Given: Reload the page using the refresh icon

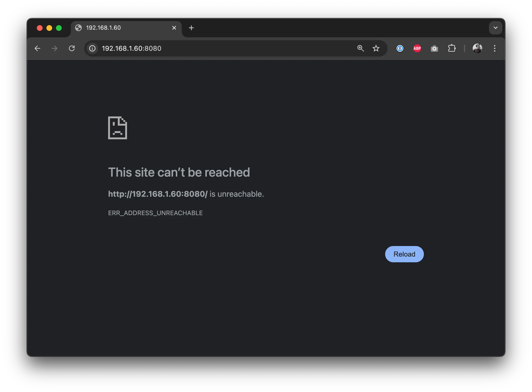Looking at the screenshot, I should [72, 48].
